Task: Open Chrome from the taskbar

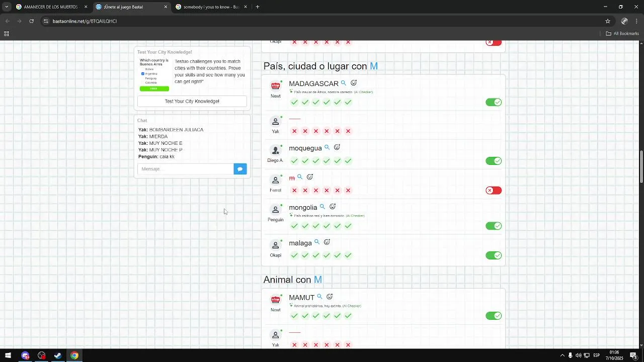Action: tap(74, 355)
